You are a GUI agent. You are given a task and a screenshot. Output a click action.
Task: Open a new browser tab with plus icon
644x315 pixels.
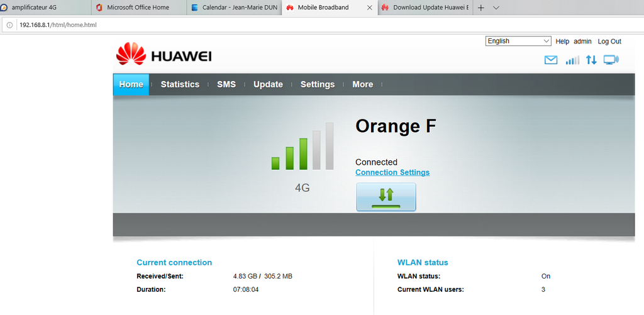[x=481, y=8]
